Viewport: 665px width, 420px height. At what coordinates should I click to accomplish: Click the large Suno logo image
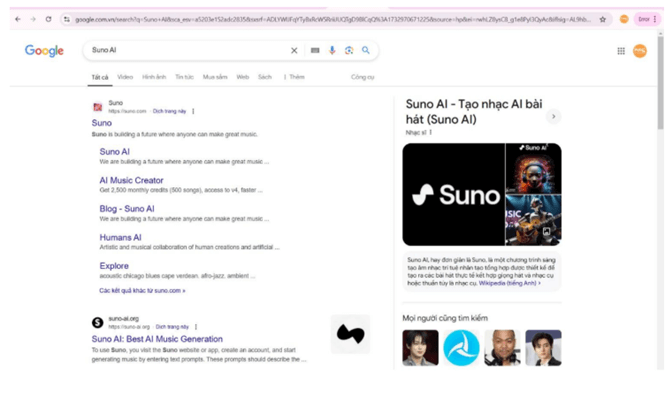pyautogui.click(x=452, y=194)
